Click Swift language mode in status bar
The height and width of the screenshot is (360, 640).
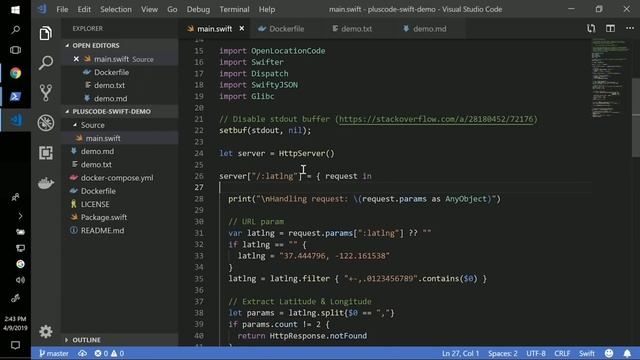(587, 353)
